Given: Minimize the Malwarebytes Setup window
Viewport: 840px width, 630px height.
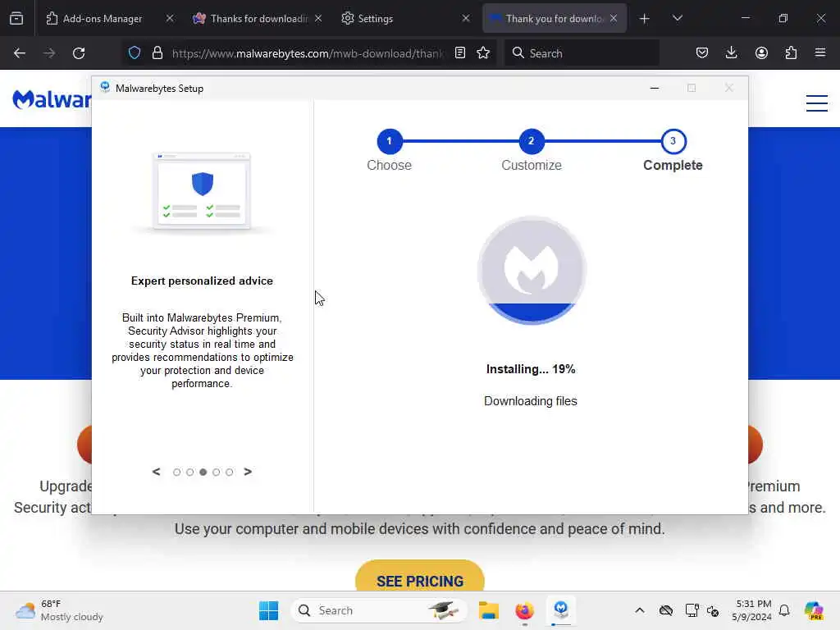Looking at the screenshot, I should (654, 88).
